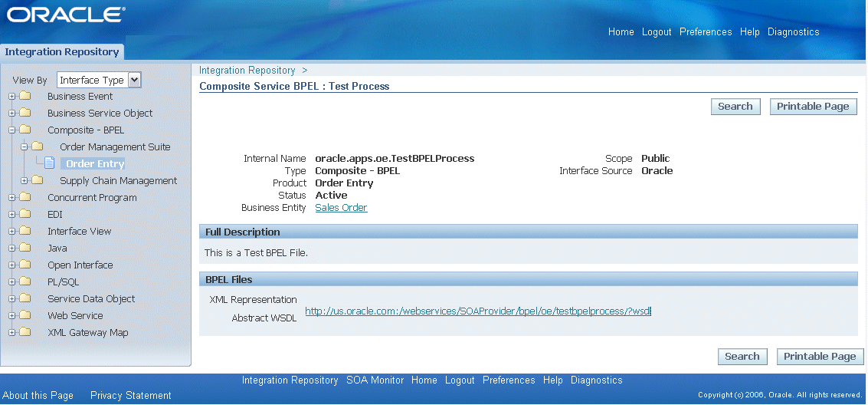
Task: Click the Composite - BPEL folder icon
Action: click(25, 130)
